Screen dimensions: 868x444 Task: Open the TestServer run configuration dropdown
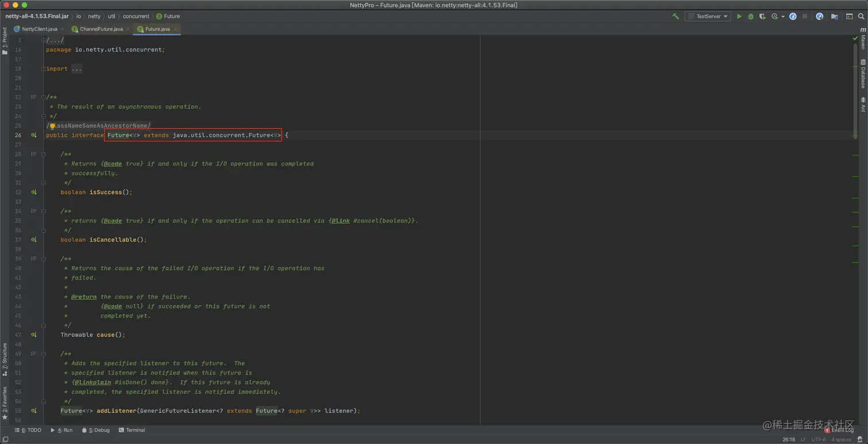click(x=707, y=16)
